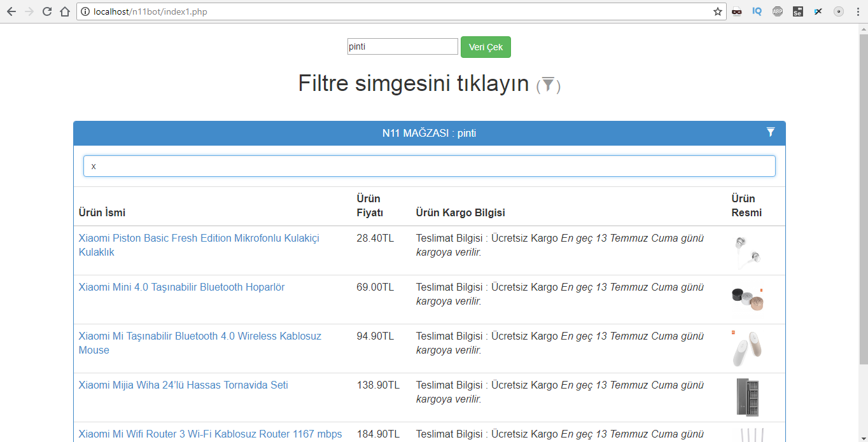The height and width of the screenshot is (442, 868).
Task: Click the N11 MAĞAZASI : pinti title
Action: pyautogui.click(x=429, y=133)
